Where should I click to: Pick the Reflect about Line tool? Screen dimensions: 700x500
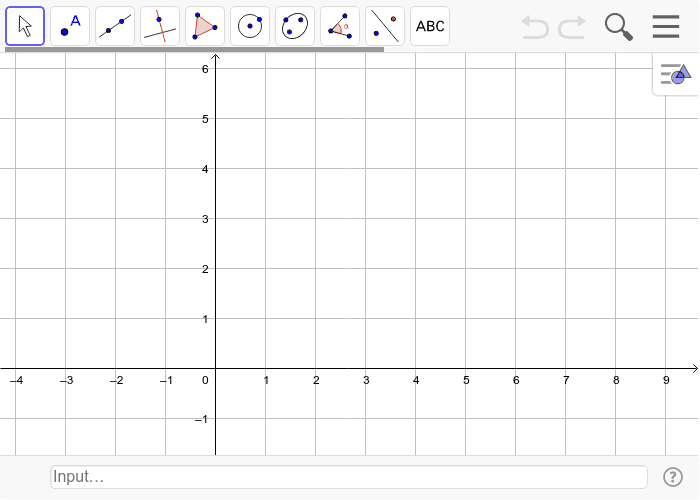[385, 26]
